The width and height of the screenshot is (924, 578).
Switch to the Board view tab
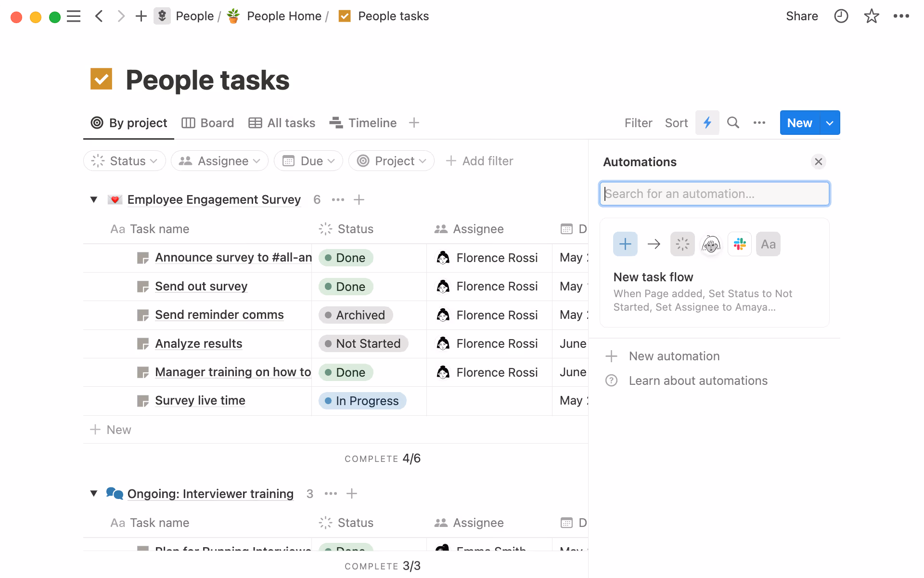coord(207,123)
